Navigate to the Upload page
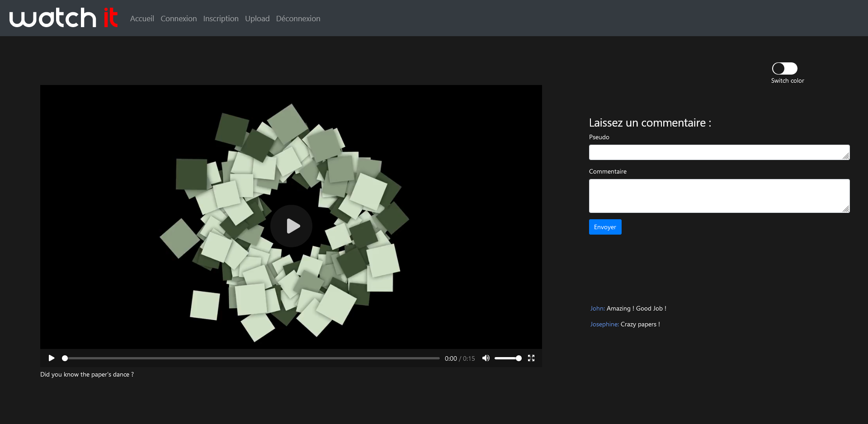868x424 pixels. [x=257, y=19]
